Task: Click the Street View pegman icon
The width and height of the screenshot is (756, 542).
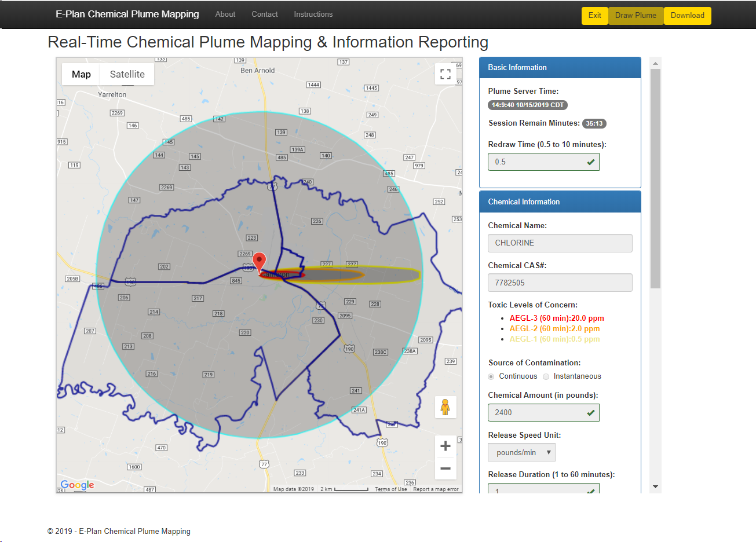Action: click(x=445, y=407)
